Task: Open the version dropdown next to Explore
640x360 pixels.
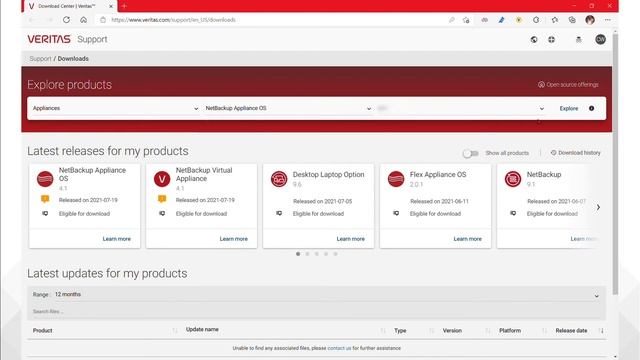Action: (x=461, y=108)
